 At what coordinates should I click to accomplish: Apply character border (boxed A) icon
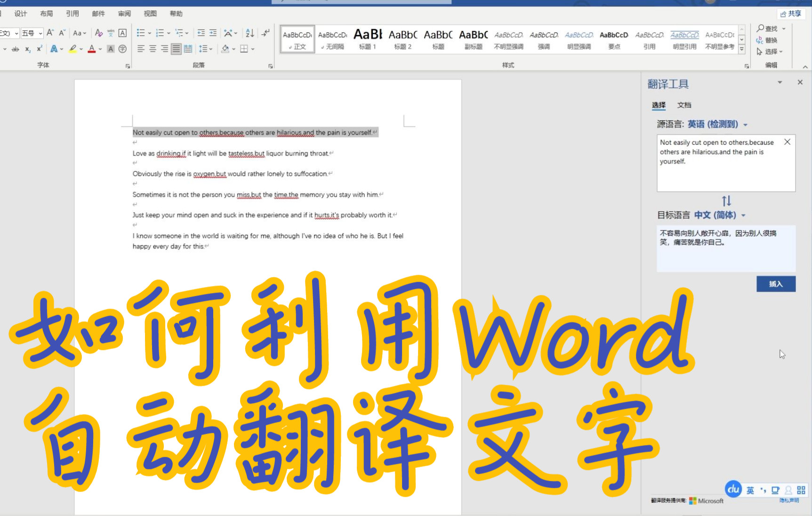tap(122, 33)
